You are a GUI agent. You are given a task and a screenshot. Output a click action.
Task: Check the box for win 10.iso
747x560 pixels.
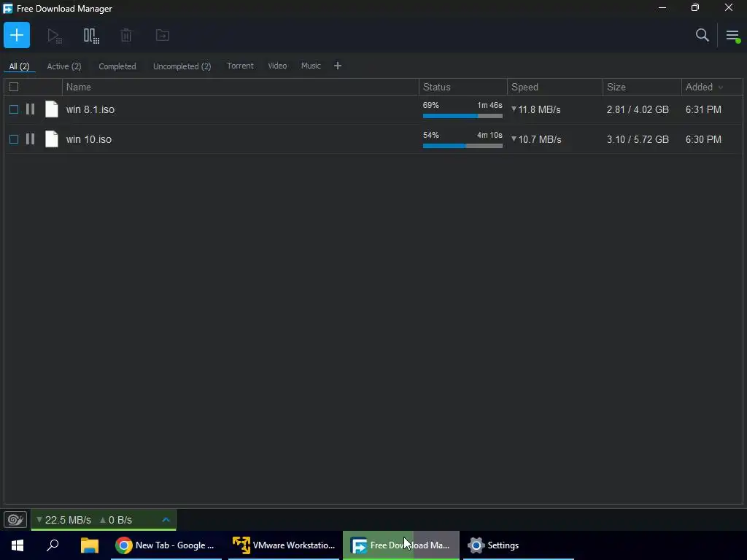tap(14, 139)
